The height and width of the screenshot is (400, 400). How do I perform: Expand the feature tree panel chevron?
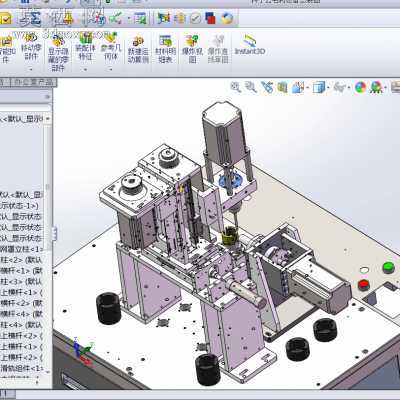pyautogui.click(x=47, y=97)
